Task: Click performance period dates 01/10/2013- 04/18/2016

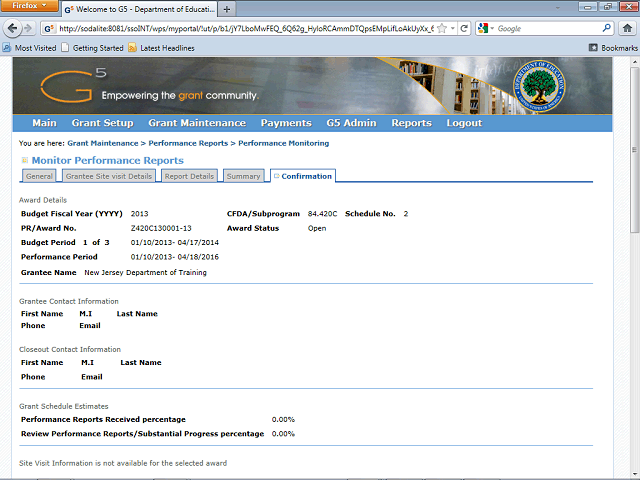Action: [175, 257]
